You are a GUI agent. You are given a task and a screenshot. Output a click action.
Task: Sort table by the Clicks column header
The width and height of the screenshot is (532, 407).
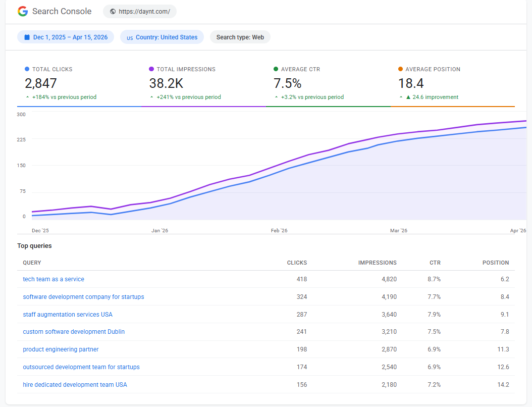[x=297, y=263]
